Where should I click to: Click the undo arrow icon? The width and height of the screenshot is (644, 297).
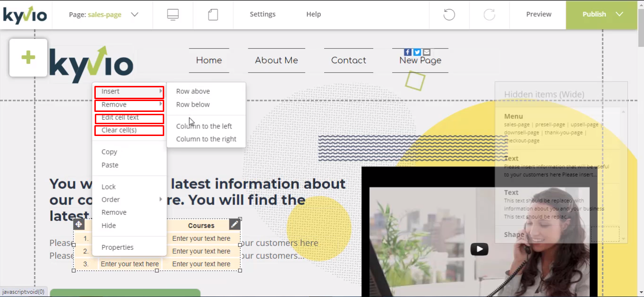coord(449,15)
